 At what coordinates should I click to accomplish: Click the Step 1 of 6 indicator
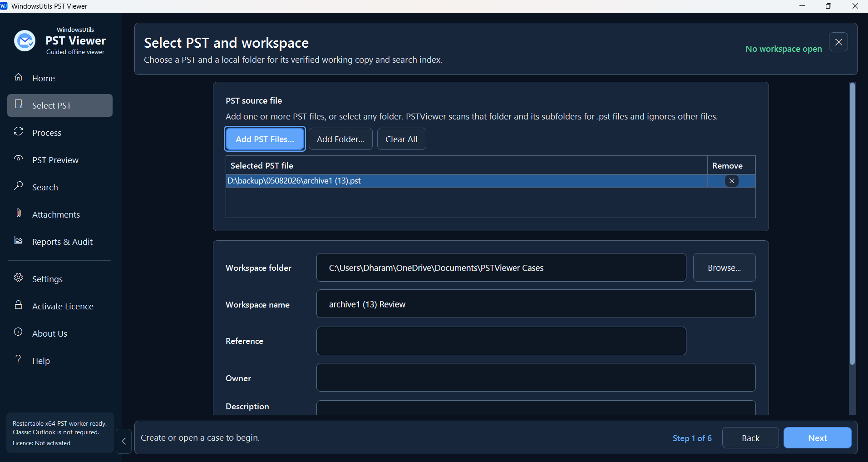692,438
